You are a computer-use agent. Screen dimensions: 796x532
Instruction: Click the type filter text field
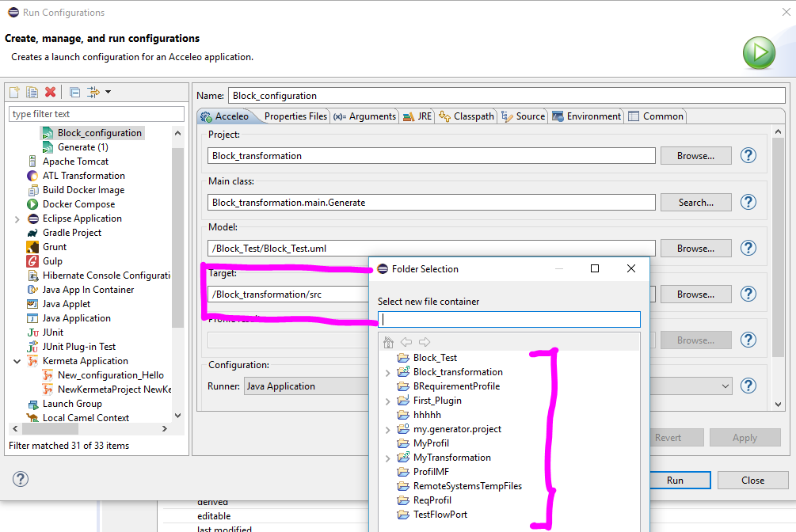click(x=97, y=114)
